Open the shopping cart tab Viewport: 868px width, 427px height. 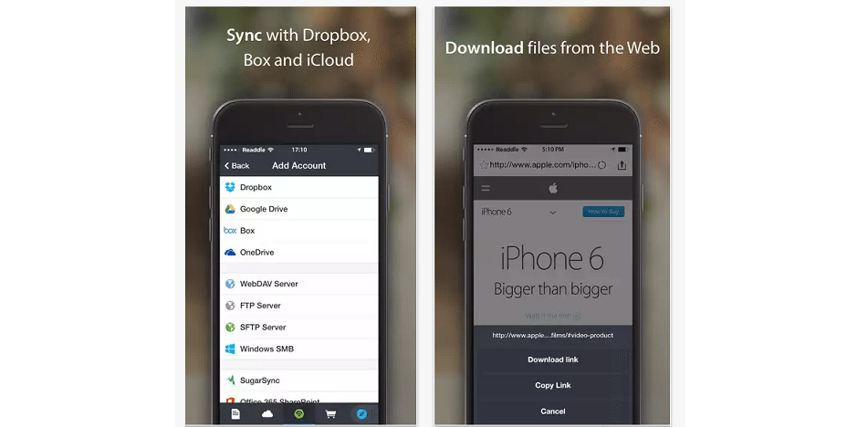point(330,413)
